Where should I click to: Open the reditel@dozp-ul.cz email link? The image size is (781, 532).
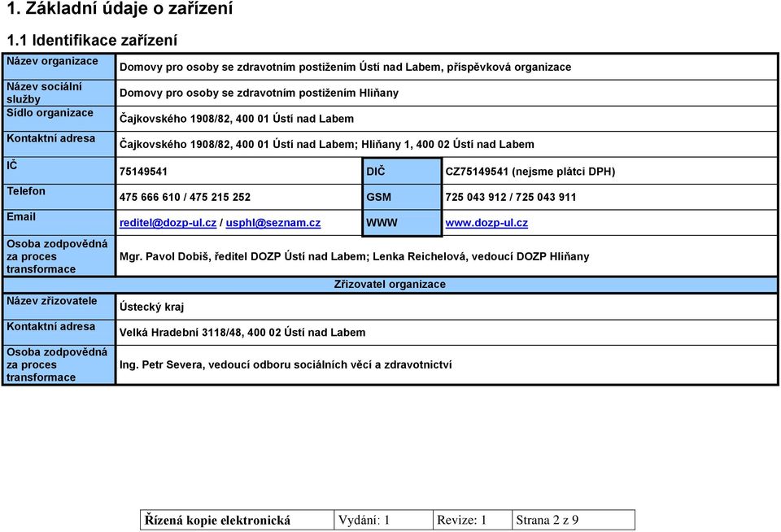click(168, 223)
